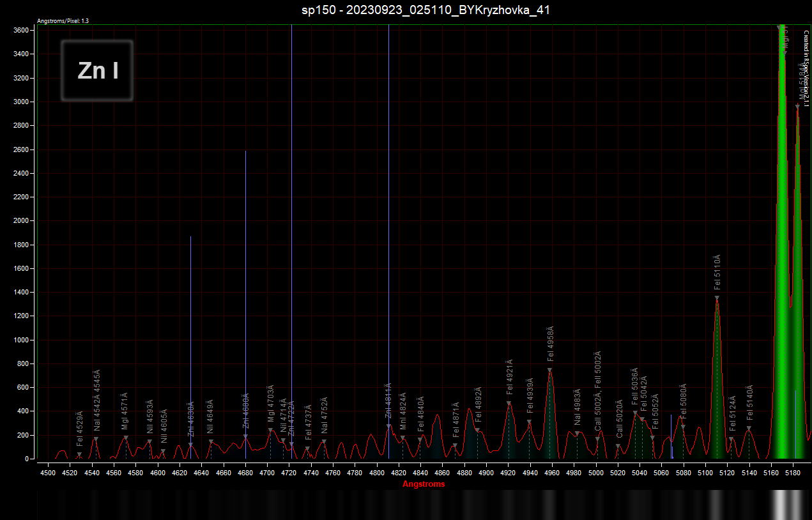Click the FeI 4958Å peak label
The width and height of the screenshot is (812, 520).
(x=550, y=344)
